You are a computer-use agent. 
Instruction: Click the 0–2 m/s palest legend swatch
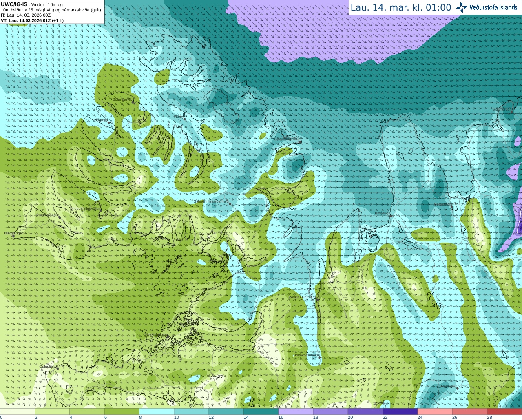point(18,411)
